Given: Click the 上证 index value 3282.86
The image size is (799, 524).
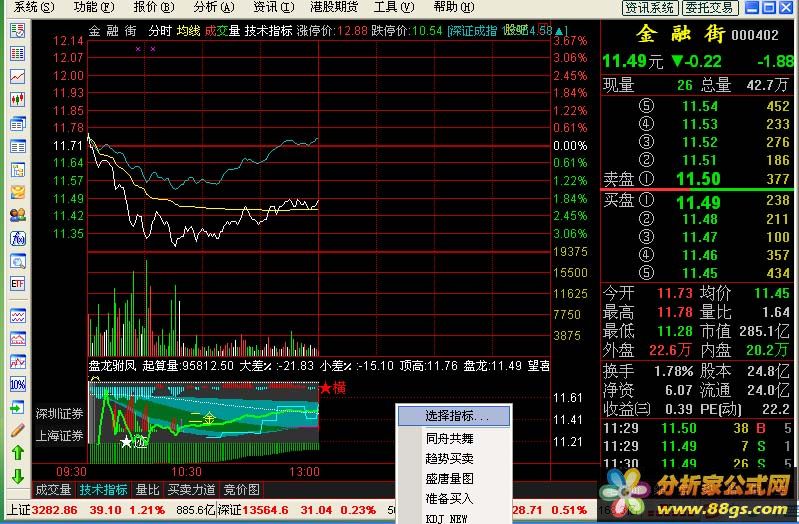Looking at the screenshot, I should pos(55,510).
